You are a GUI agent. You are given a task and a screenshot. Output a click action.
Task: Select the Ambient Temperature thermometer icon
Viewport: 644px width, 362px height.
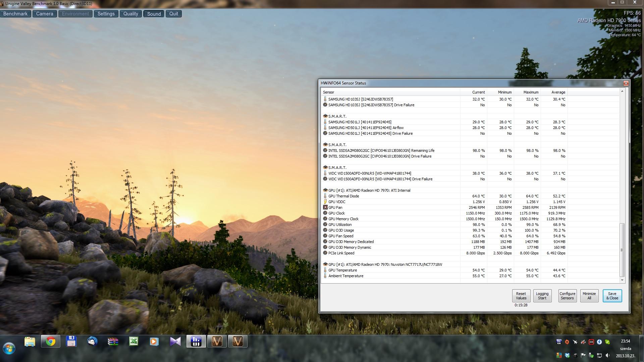pyautogui.click(x=325, y=276)
